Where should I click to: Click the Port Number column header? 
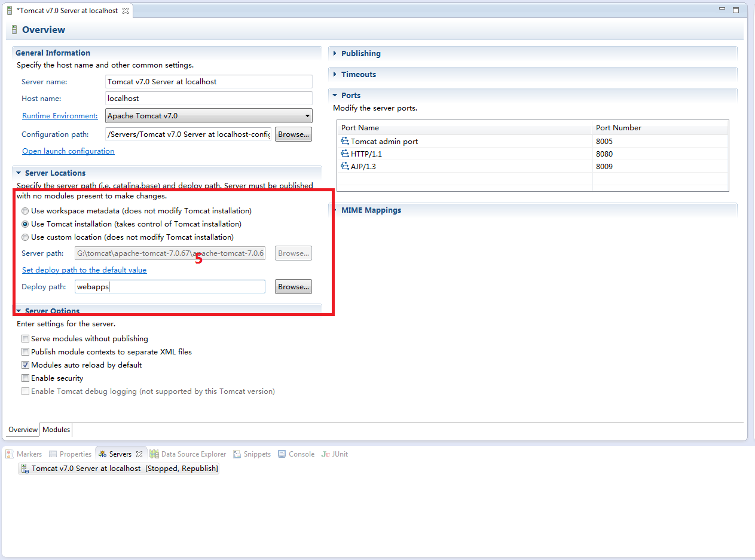pos(661,128)
